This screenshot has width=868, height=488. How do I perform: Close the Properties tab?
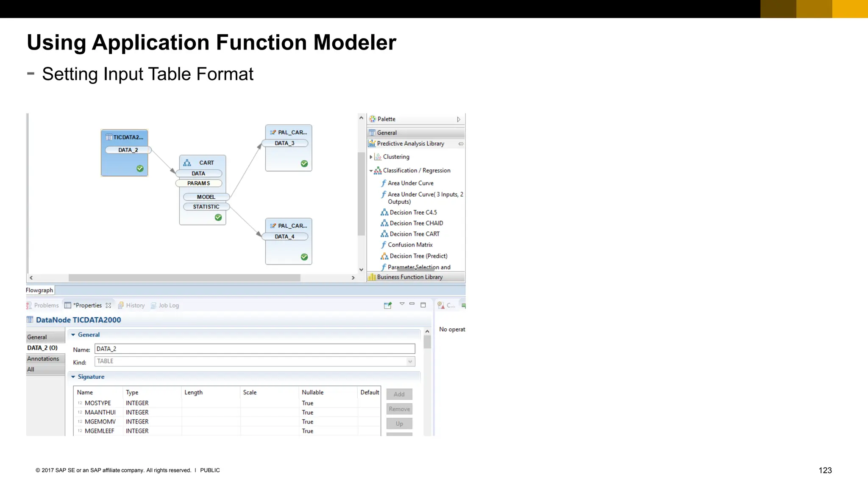(x=108, y=305)
